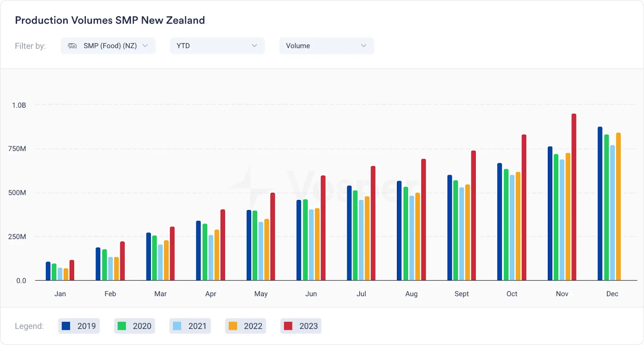Toggle the 2023 legend series
644x345 pixels.
pos(301,326)
